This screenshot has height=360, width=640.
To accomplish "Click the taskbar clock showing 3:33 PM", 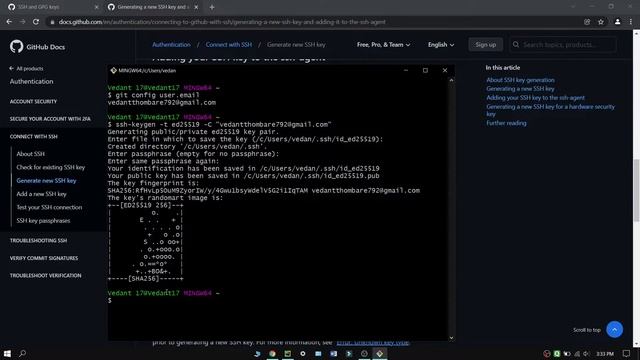I will click(605, 353).
